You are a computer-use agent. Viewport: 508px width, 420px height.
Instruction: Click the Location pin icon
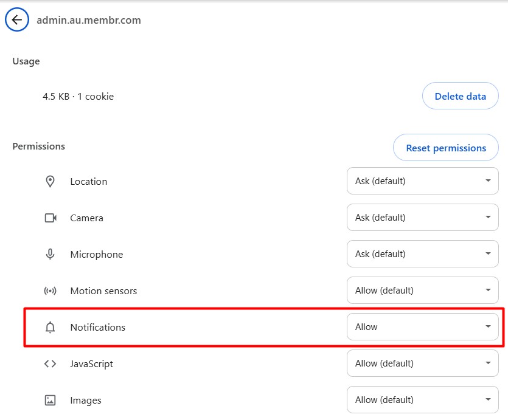[x=50, y=182]
